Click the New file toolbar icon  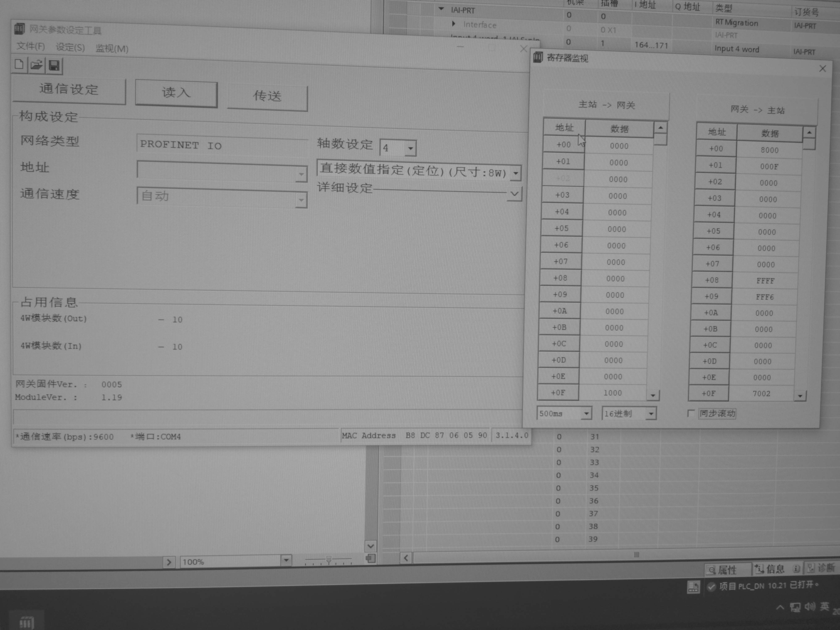pyautogui.click(x=19, y=64)
